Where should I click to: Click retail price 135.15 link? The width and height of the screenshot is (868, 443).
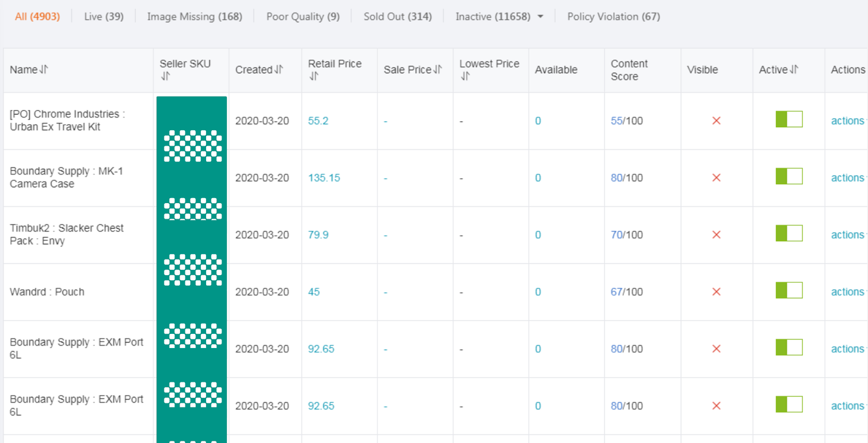[x=324, y=178]
